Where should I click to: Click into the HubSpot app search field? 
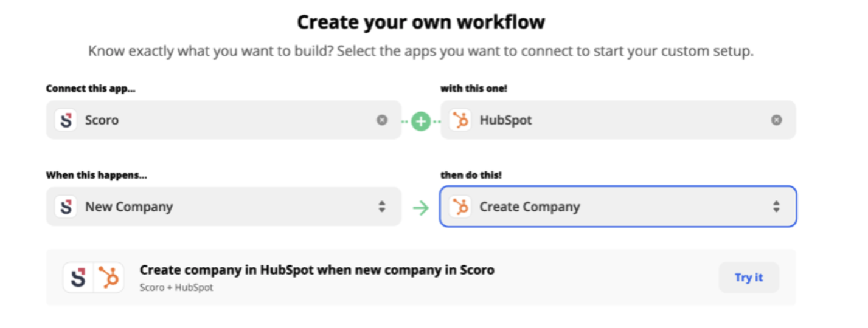click(618, 120)
